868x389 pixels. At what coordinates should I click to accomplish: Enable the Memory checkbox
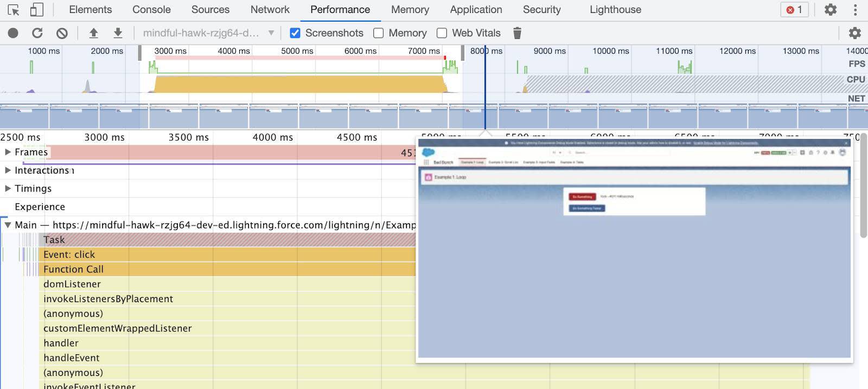379,33
